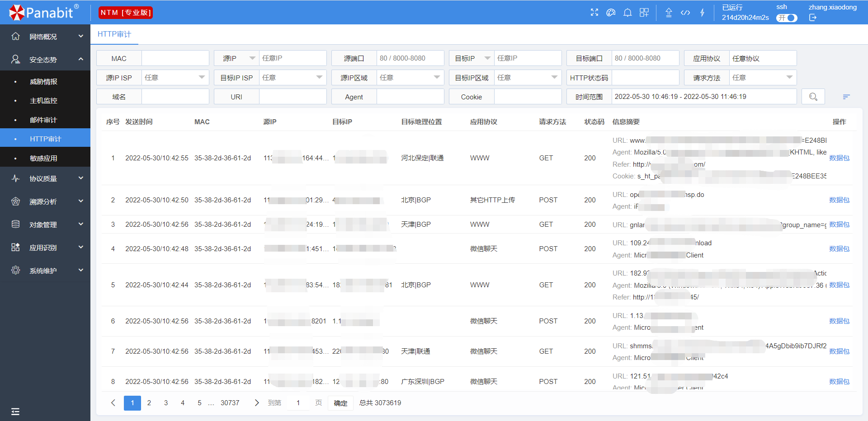This screenshot has height=421, width=868.
Task: Click the 确定 page jump button
Action: point(340,403)
